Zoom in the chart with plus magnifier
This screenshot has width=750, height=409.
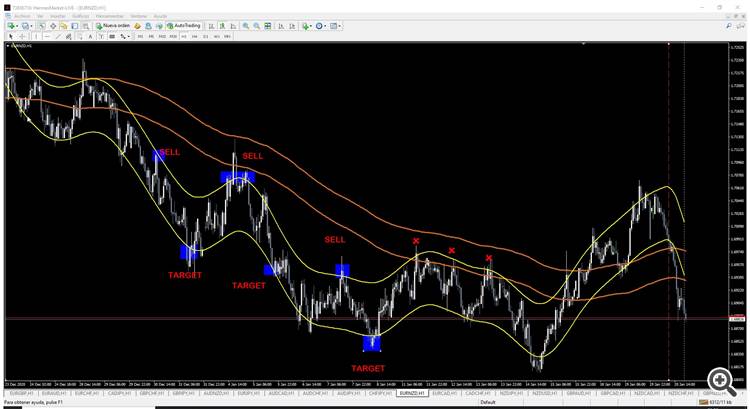(x=245, y=26)
